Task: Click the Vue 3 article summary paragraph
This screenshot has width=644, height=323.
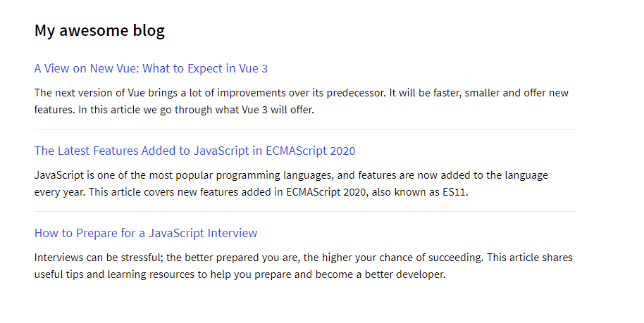Action: pyautogui.click(x=301, y=101)
